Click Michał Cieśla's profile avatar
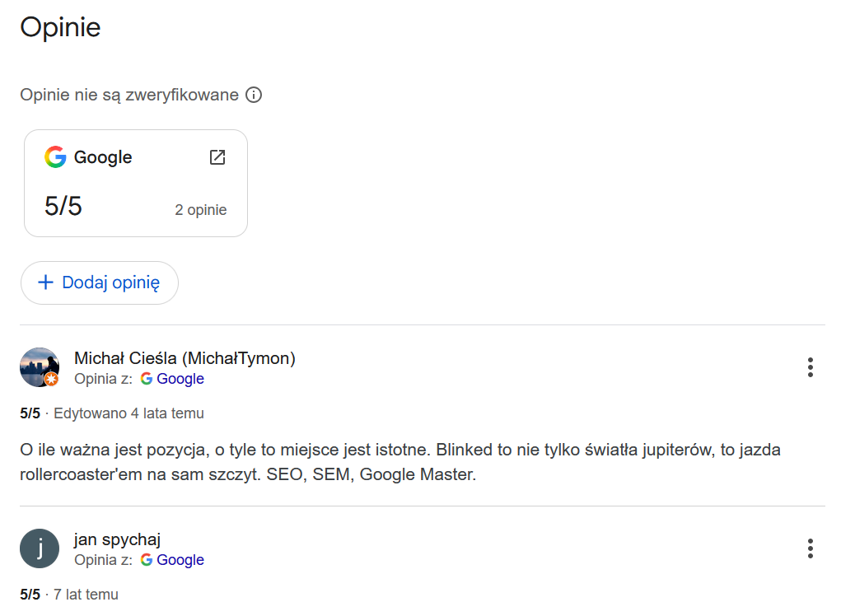 click(39, 366)
